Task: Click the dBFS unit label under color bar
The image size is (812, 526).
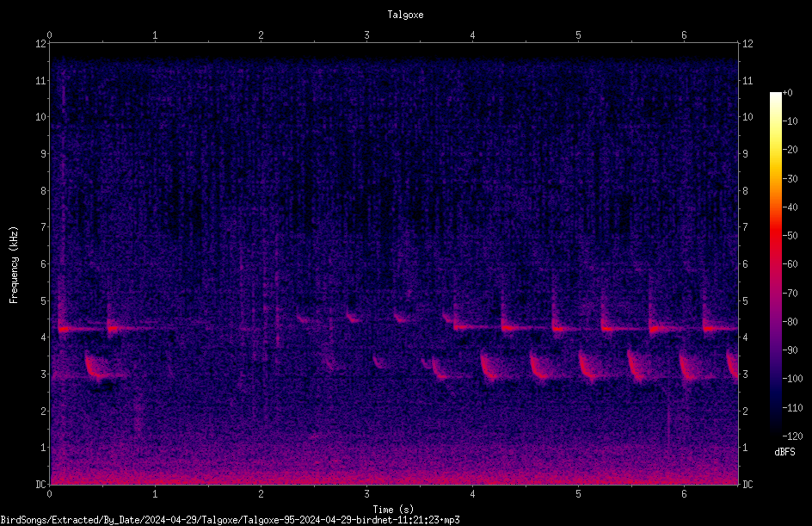Action: point(784,452)
